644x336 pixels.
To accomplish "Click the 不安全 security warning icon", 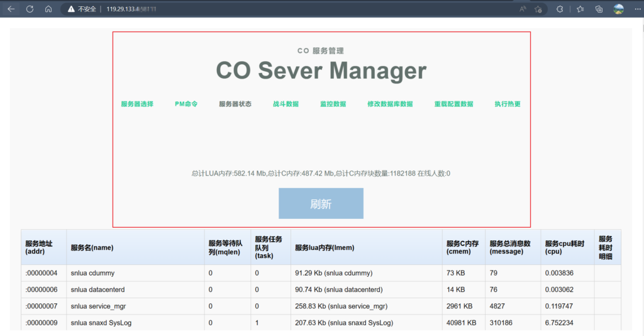I will pyautogui.click(x=71, y=9).
